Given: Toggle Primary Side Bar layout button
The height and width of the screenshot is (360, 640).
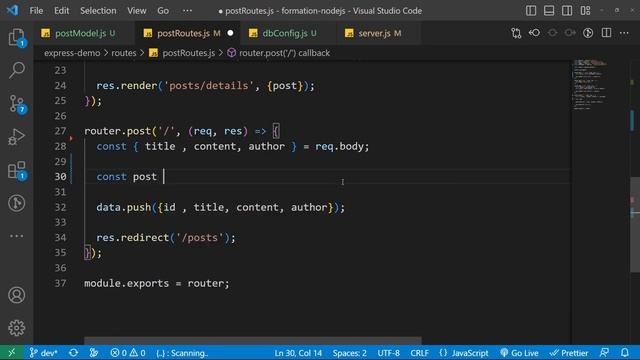Looking at the screenshot, I should click(531, 11).
